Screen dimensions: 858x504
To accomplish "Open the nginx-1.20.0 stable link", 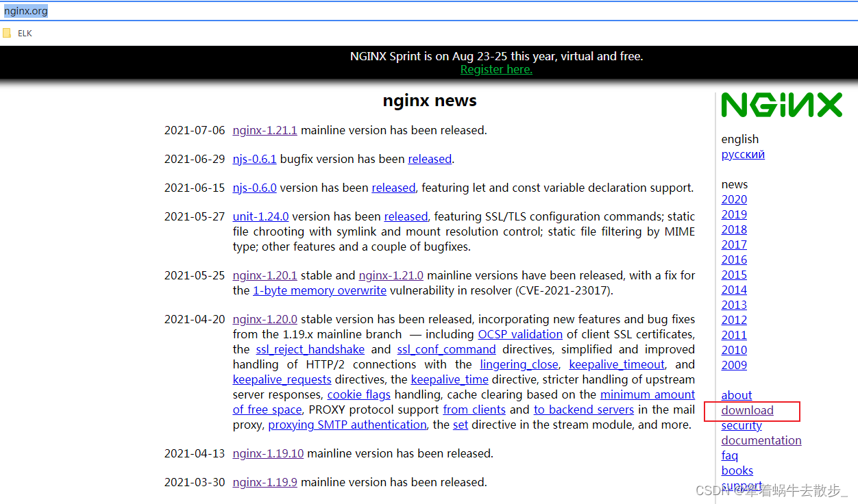I will [265, 319].
